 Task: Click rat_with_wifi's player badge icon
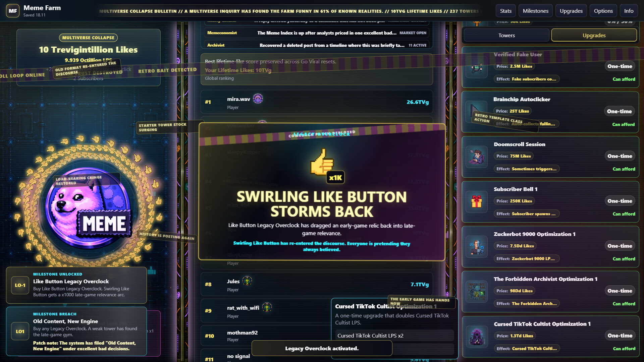(267, 307)
